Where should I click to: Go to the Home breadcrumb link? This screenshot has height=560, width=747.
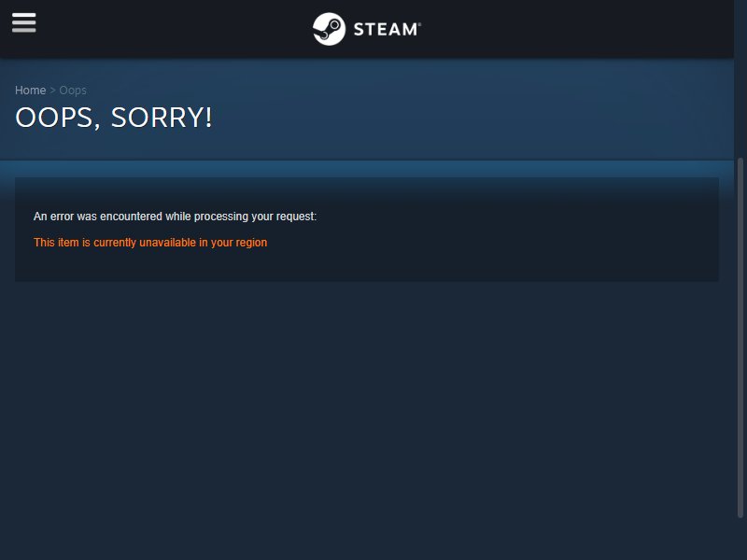click(x=30, y=90)
